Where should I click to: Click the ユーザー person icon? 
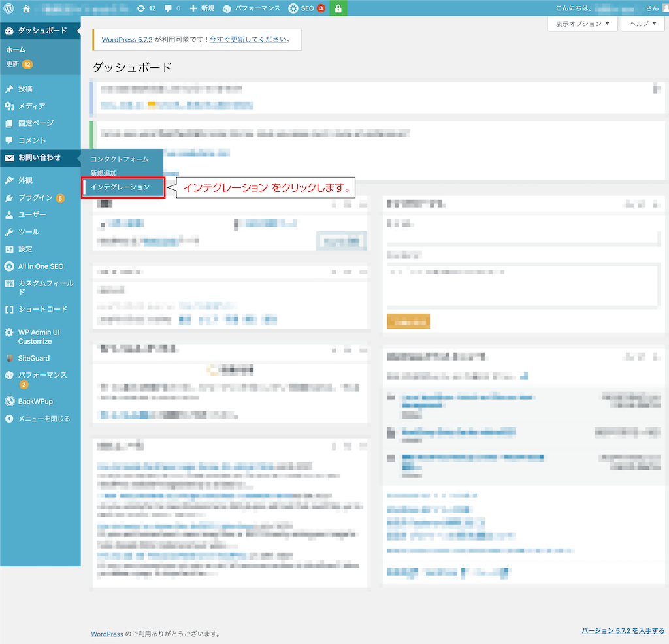pyautogui.click(x=9, y=214)
